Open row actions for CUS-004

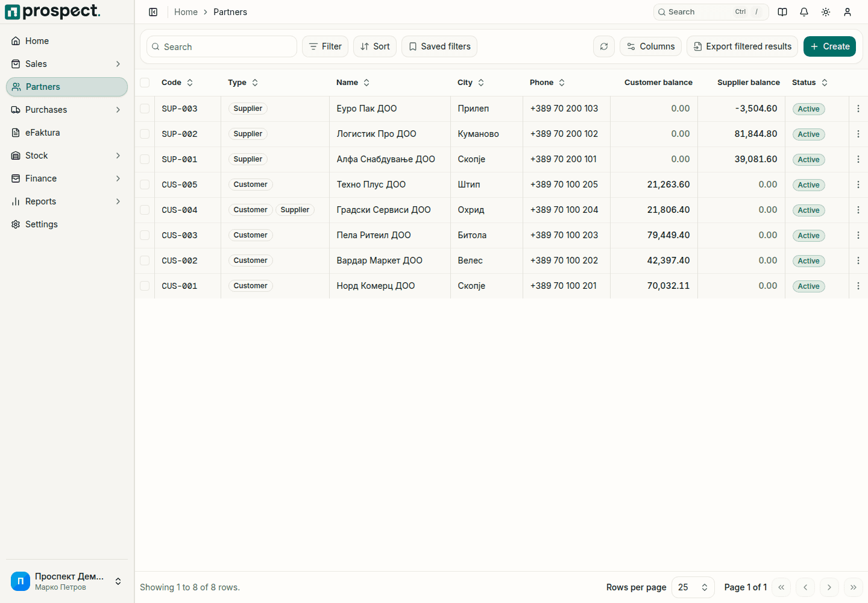(858, 210)
